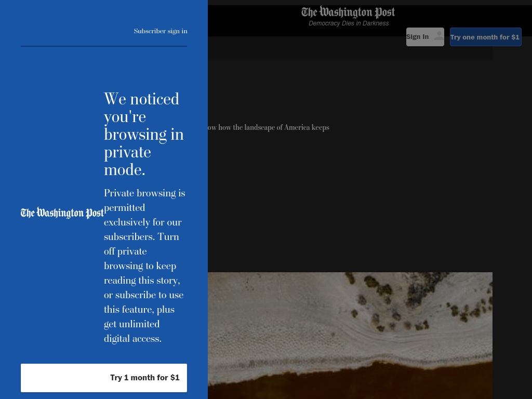Open the Sign In button in header
Image resolution: width=532 pixels, height=399 pixels.
tap(425, 37)
